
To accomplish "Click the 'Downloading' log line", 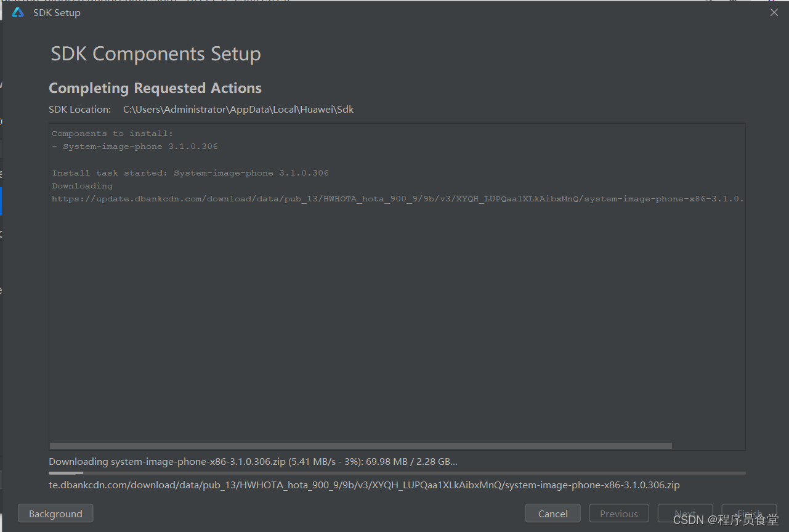I will [82, 186].
